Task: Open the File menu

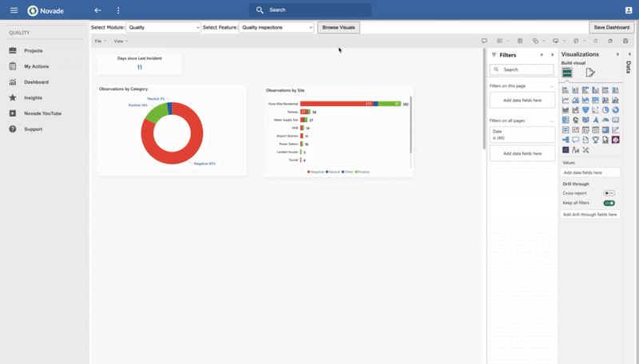Action: 100,41
